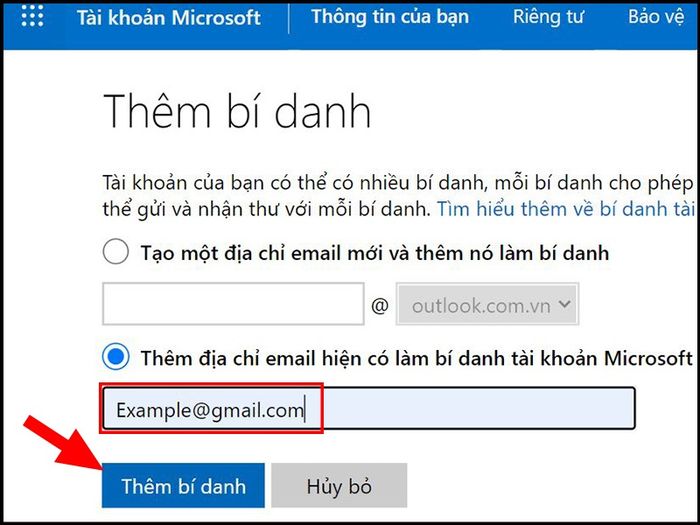
Task: Go to Tài khoản Microsoft home
Action: click(169, 17)
